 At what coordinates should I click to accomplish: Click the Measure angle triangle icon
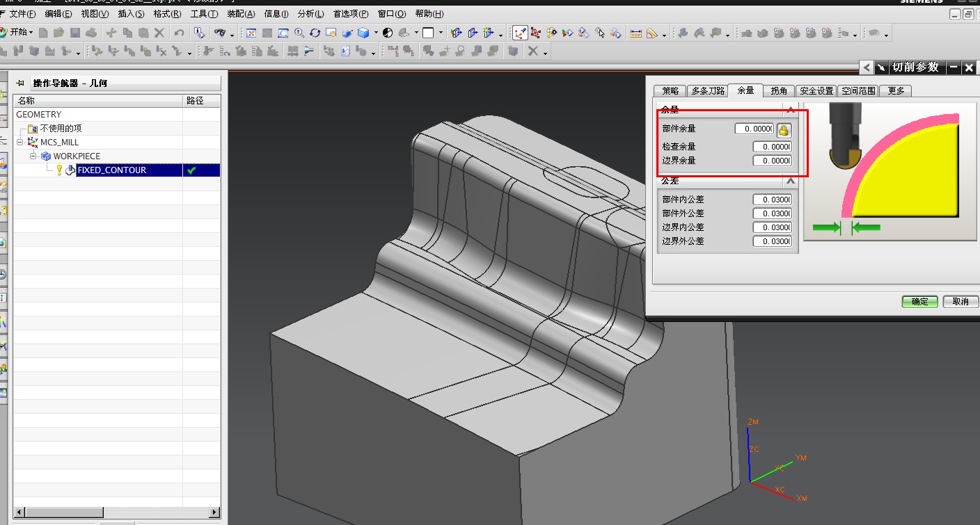pos(652,33)
